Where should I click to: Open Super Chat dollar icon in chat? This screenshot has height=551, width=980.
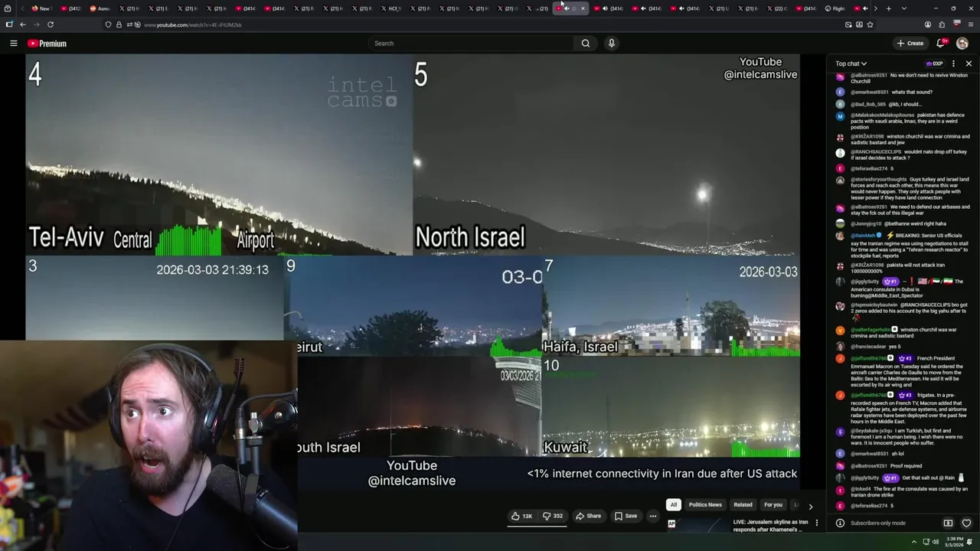click(948, 523)
